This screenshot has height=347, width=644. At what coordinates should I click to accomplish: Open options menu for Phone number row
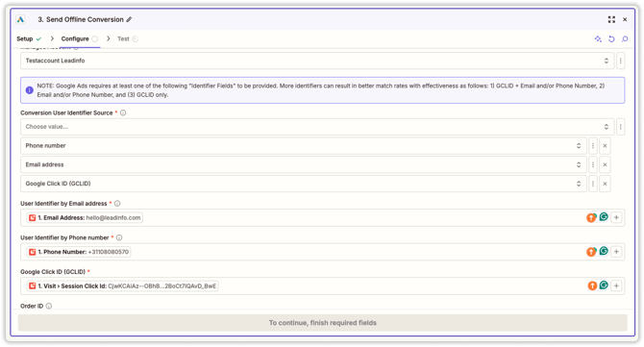tap(593, 146)
